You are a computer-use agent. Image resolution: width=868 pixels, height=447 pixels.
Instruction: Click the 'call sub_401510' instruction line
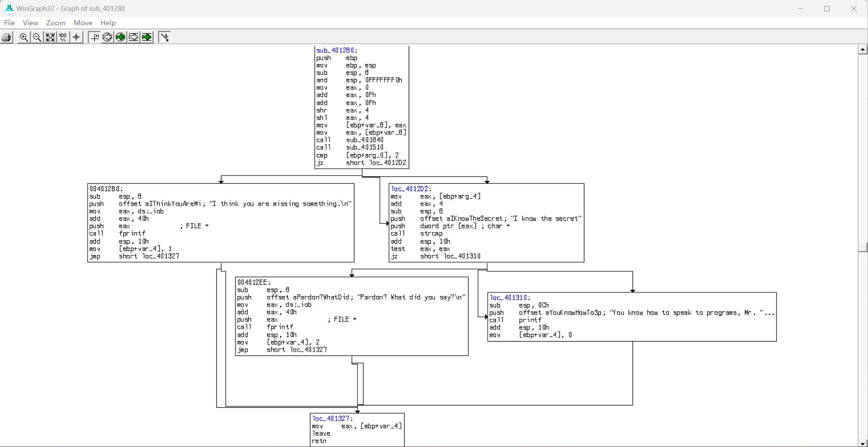coord(350,147)
